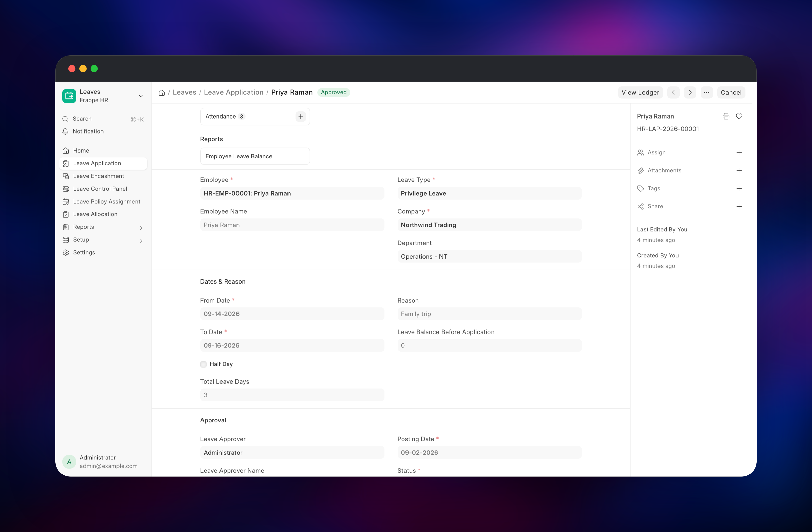Print document via printer icon

[x=726, y=116]
